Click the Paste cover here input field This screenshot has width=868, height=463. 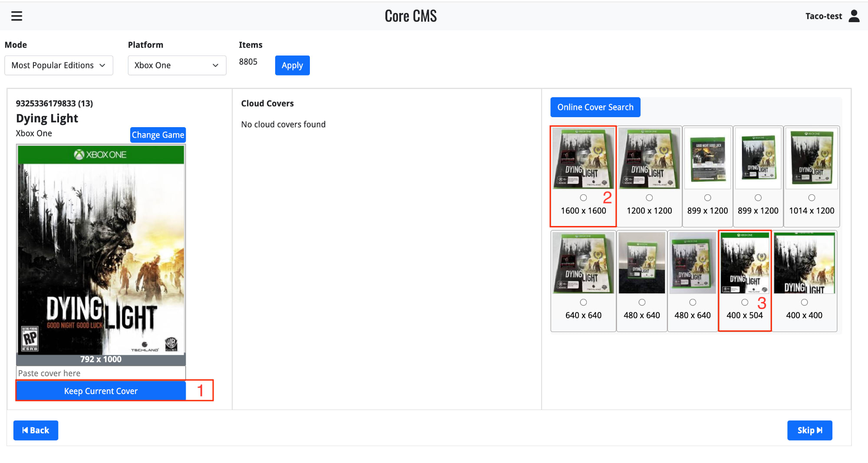101,373
